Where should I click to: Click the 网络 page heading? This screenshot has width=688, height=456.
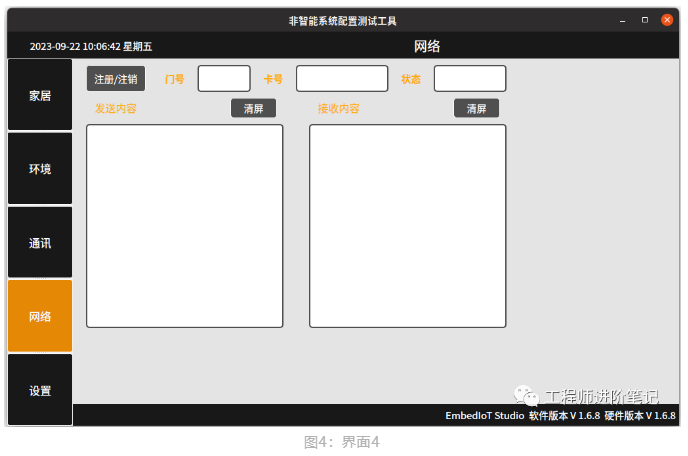[427, 46]
